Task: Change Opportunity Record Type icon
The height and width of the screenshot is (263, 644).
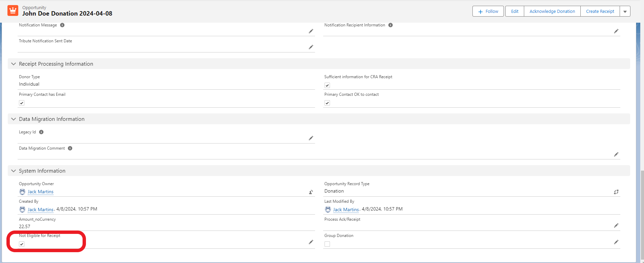Action: click(x=616, y=192)
